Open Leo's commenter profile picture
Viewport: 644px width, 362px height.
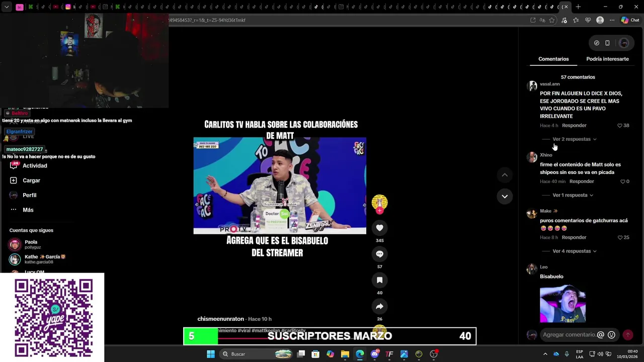pos(532,269)
